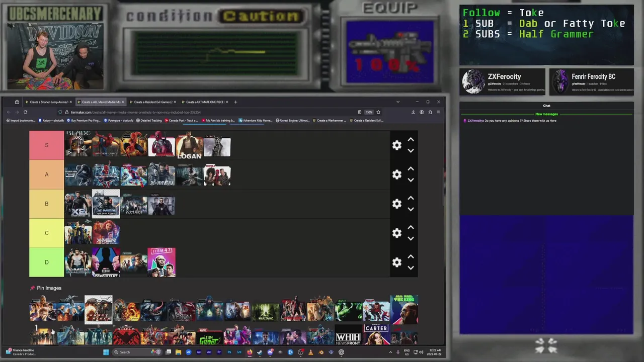This screenshot has height=362, width=644.
Task: Open Finance headline widget on taskbar
Action: click(x=20, y=352)
